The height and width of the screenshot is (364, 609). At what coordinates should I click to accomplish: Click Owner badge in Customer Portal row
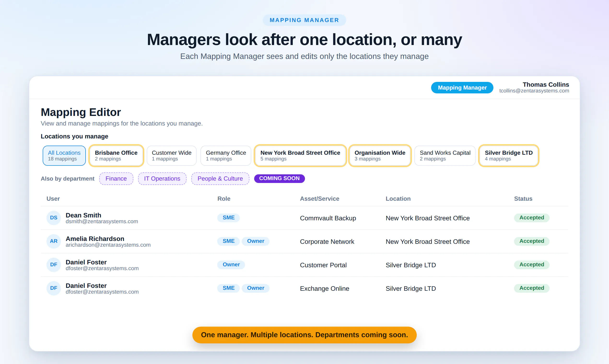point(231,265)
